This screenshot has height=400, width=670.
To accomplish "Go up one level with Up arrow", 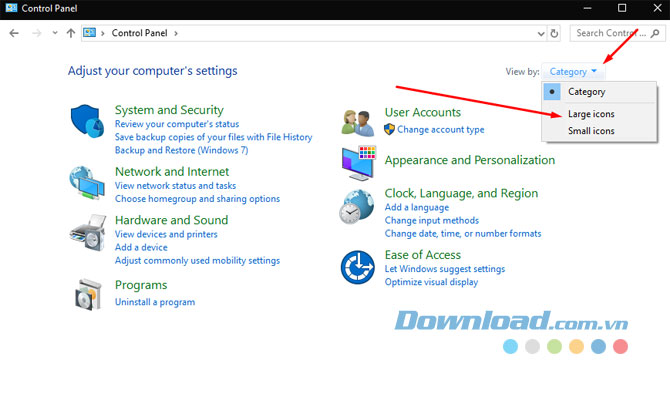I will click(x=71, y=33).
